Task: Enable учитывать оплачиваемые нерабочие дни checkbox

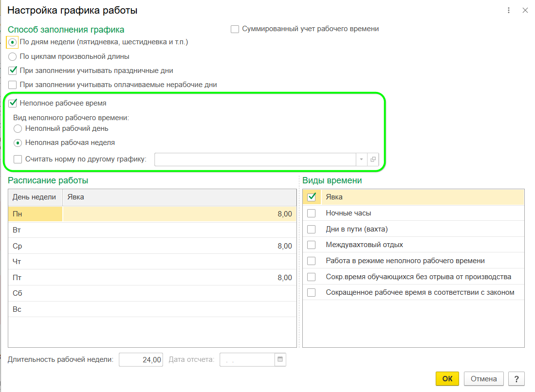Action: pyautogui.click(x=13, y=85)
